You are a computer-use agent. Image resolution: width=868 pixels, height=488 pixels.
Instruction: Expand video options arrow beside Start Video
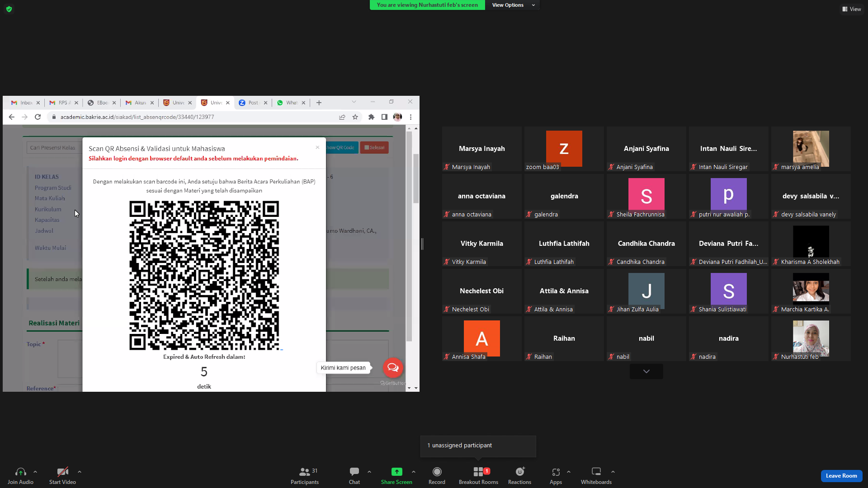[x=80, y=472]
